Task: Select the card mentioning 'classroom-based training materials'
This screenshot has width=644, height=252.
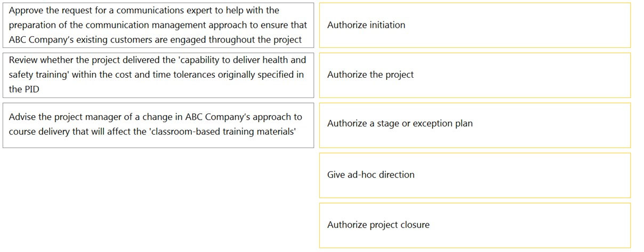Action: coord(158,125)
